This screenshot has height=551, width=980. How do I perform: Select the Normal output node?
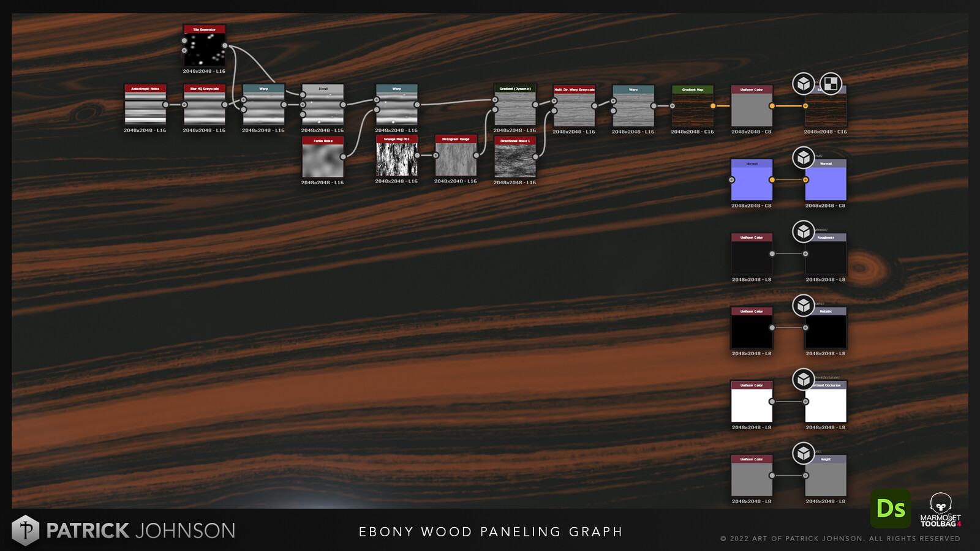coord(826,180)
